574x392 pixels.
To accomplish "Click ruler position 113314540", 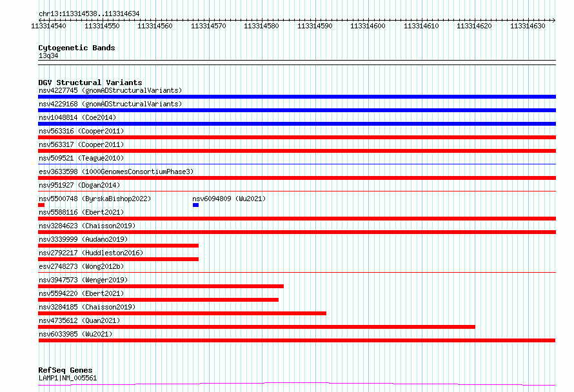I will pos(48,26).
